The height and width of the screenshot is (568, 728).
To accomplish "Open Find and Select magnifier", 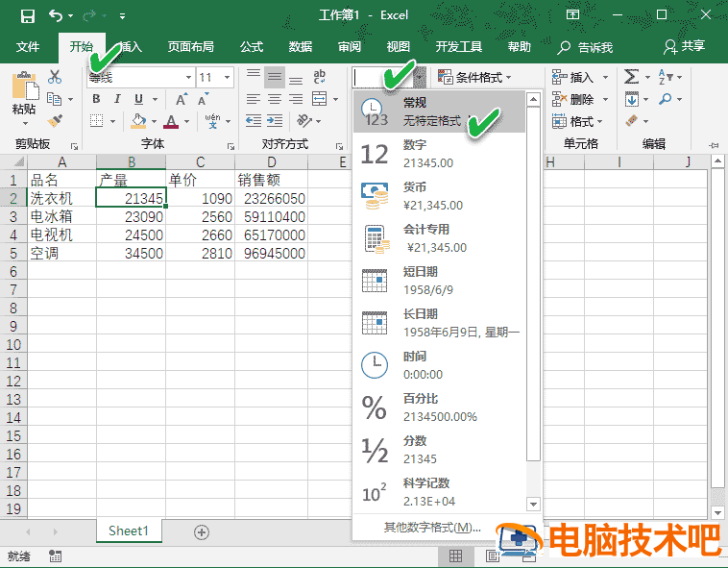I will point(666,99).
